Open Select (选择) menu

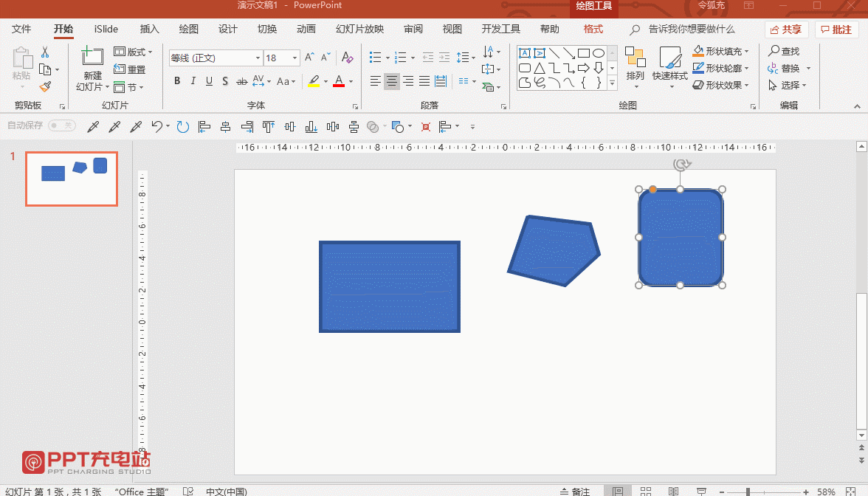click(787, 85)
